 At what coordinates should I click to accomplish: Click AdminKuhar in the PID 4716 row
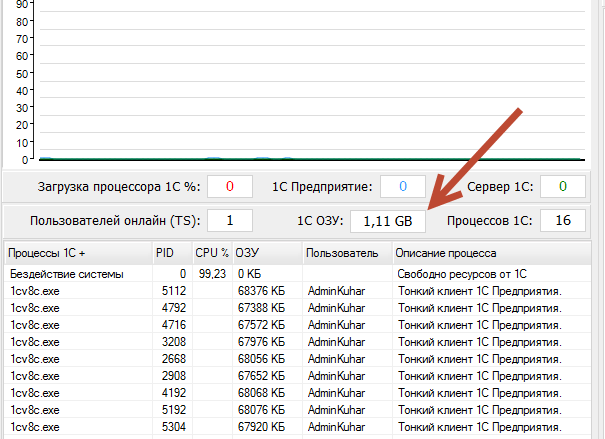pyautogui.click(x=338, y=324)
